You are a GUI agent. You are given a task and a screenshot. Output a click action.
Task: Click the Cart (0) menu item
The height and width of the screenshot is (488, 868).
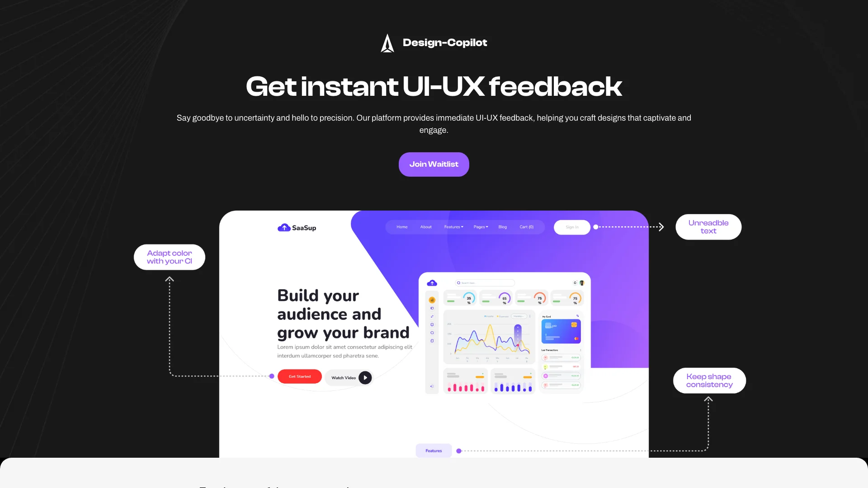click(526, 227)
